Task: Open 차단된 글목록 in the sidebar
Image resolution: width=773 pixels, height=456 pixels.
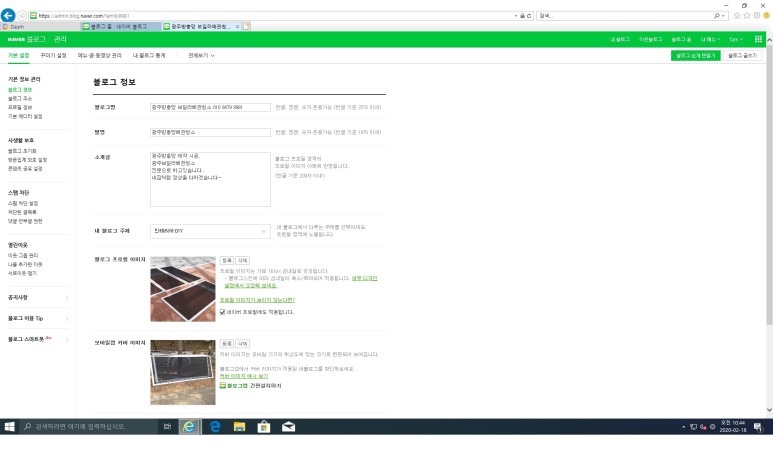Action: pos(22,212)
